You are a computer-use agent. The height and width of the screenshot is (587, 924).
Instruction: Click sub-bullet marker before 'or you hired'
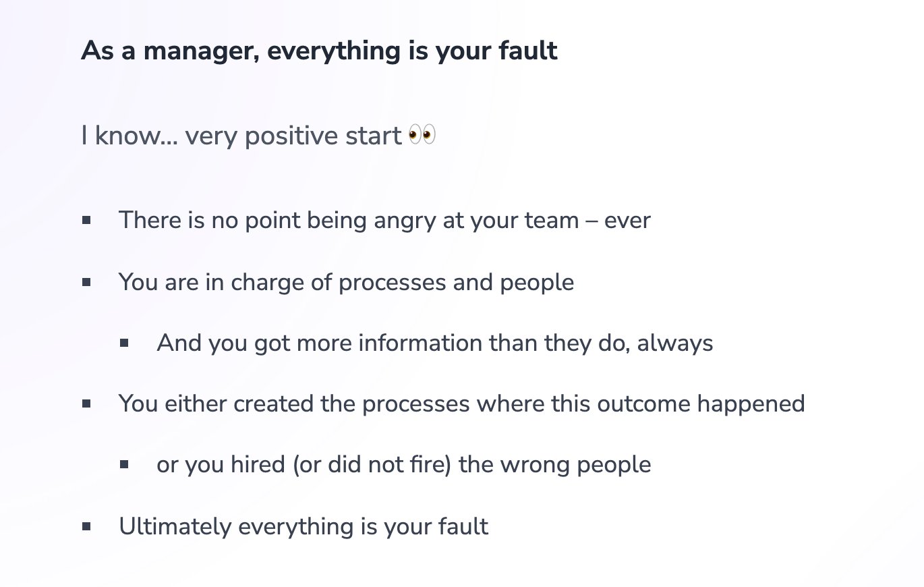tap(124, 464)
